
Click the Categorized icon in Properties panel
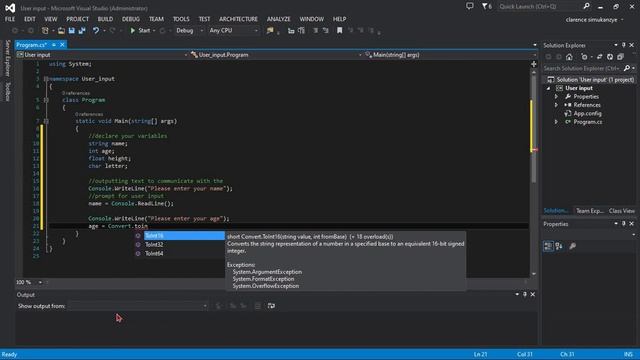[548, 246]
